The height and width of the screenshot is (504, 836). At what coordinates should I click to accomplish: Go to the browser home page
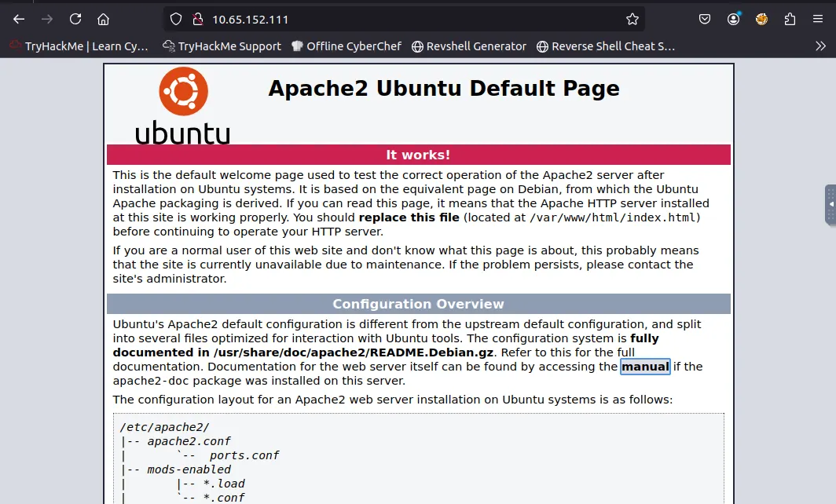tap(103, 19)
